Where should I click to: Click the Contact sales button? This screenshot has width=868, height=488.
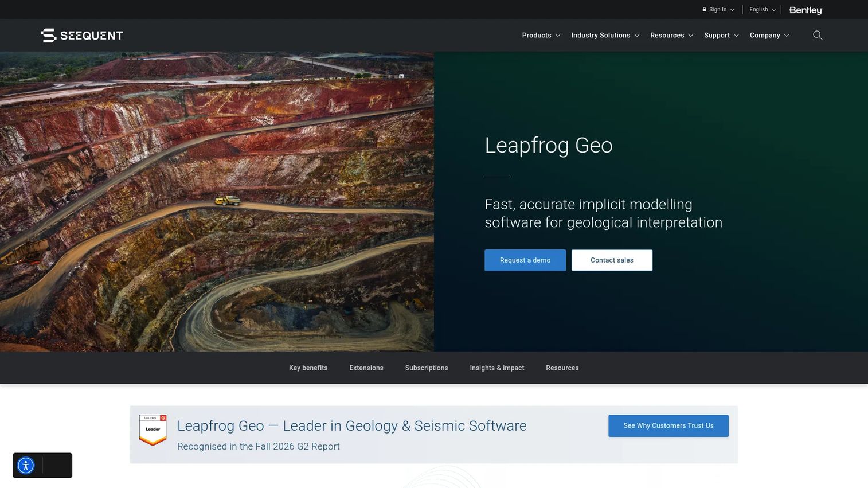612,260
